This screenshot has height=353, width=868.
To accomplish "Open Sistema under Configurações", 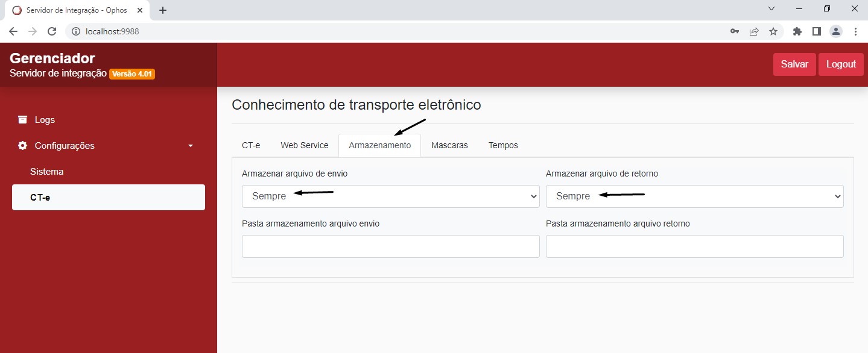I will tap(109, 172).
